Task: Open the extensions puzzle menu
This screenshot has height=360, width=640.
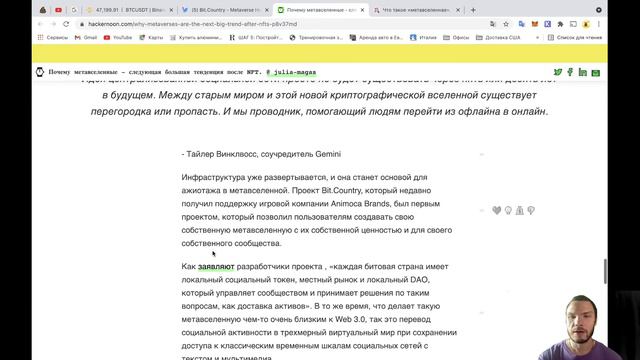Action: click(560, 24)
